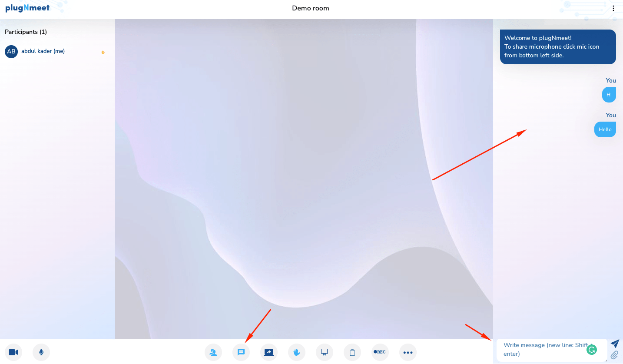Start recording with REC button
This screenshot has height=364, width=623.
pos(380,352)
